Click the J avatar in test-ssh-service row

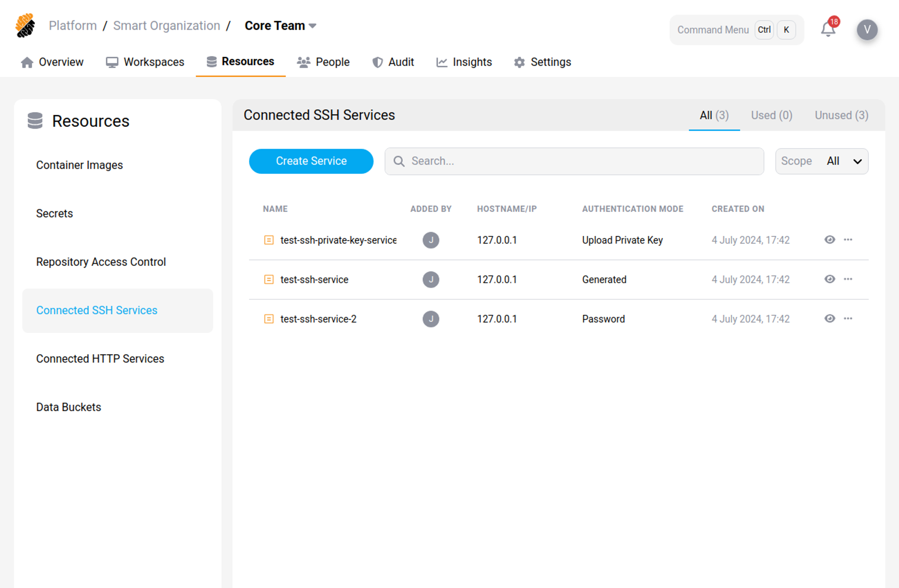(x=431, y=279)
